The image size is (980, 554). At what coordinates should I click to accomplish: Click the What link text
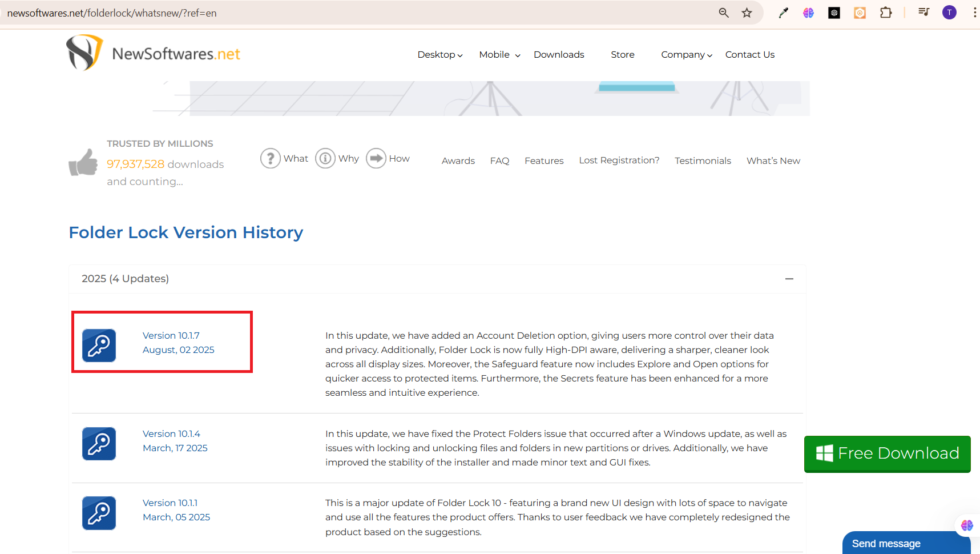point(296,159)
